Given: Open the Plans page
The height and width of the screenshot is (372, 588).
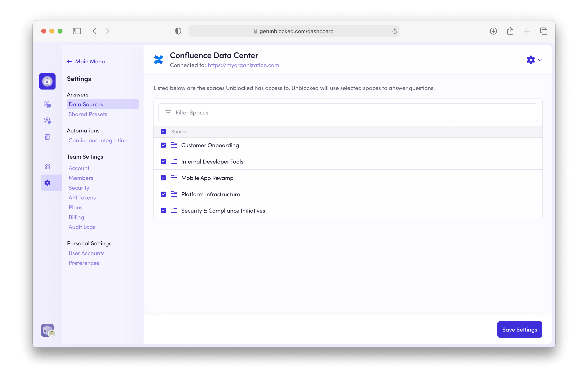Looking at the screenshot, I should click(x=76, y=207).
